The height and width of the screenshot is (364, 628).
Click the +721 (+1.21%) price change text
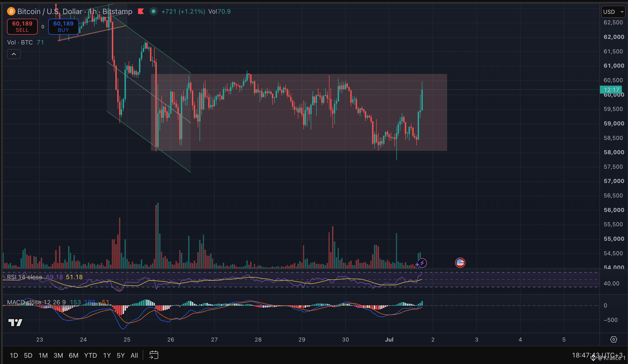click(x=183, y=11)
